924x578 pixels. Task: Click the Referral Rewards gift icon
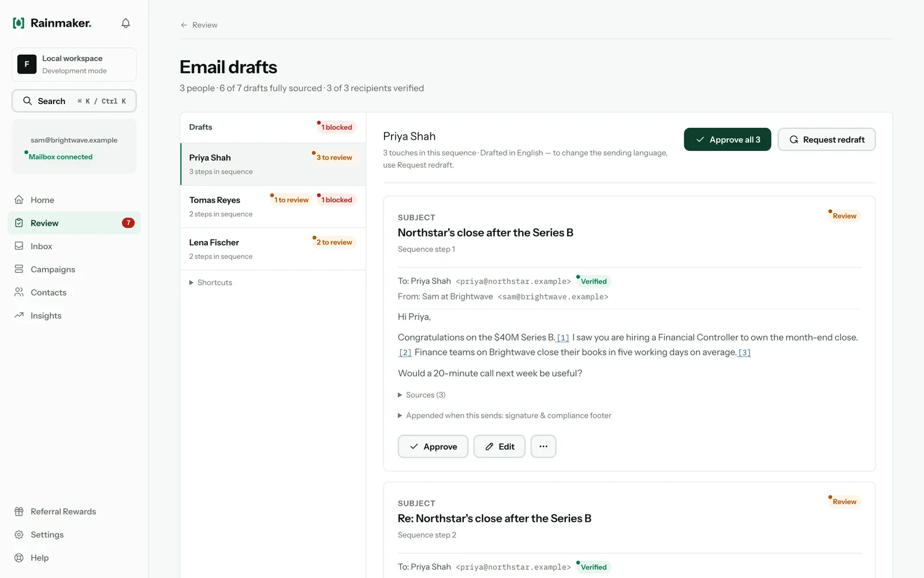[19, 512]
